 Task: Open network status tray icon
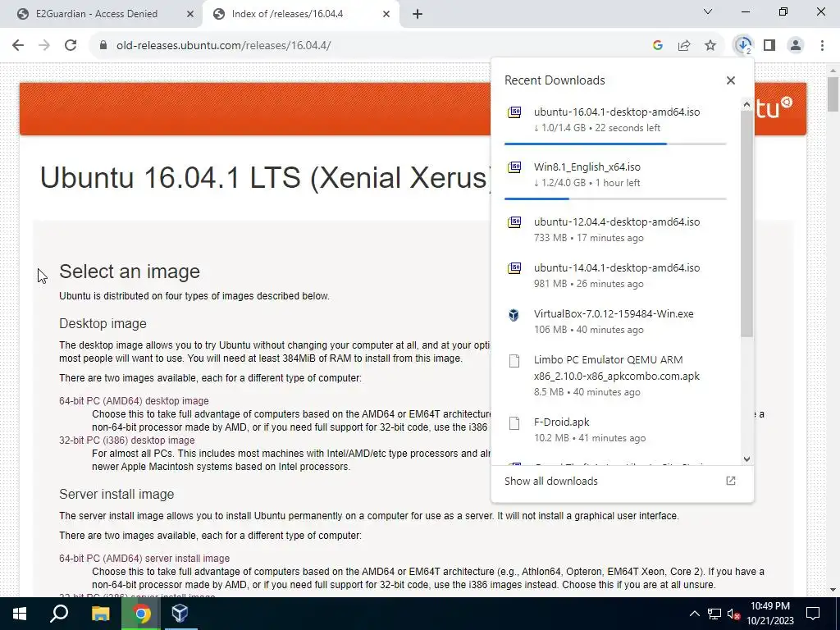714,614
